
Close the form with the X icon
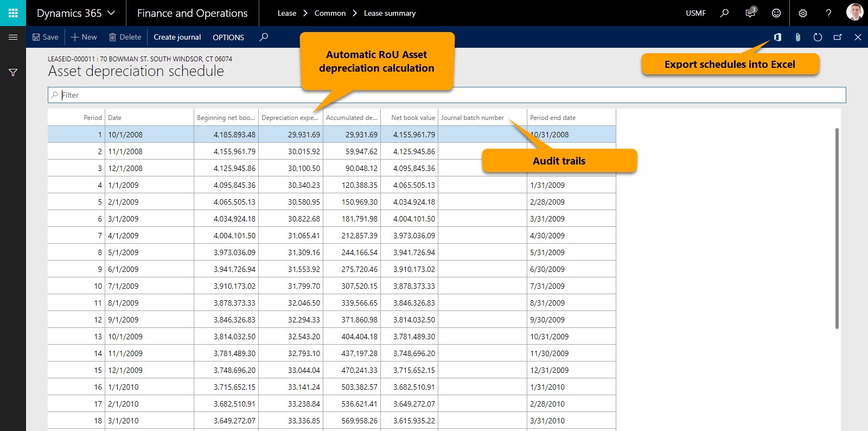tap(858, 37)
